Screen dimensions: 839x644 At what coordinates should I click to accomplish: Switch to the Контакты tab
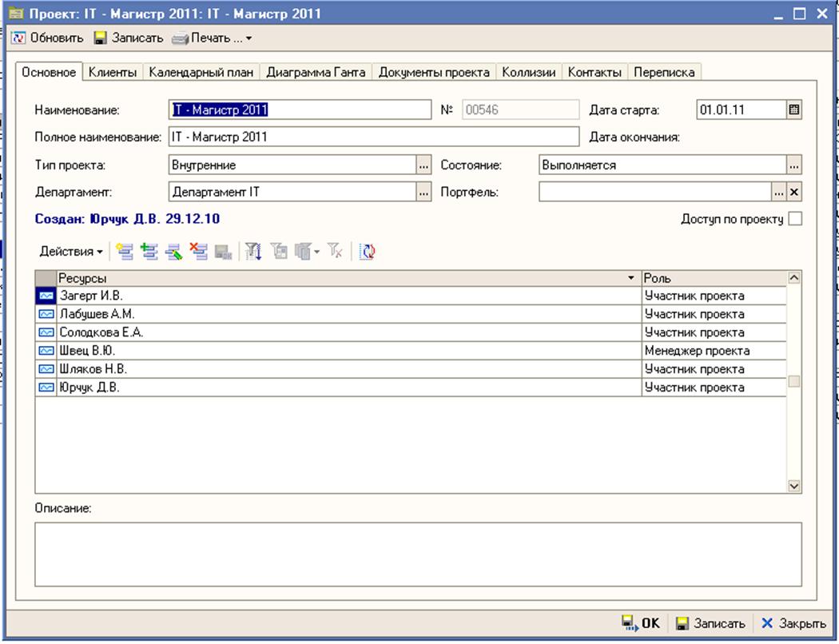[594, 72]
